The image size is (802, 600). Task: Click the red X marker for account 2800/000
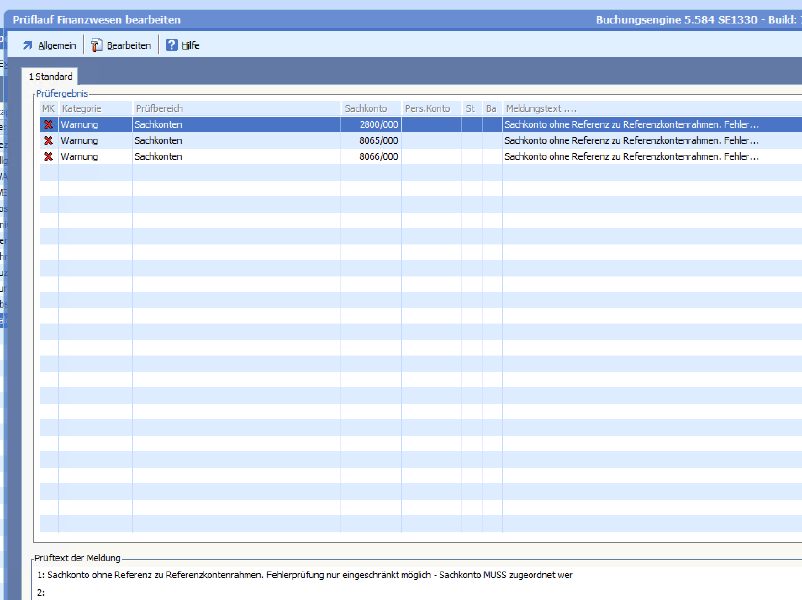pyautogui.click(x=48, y=125)
